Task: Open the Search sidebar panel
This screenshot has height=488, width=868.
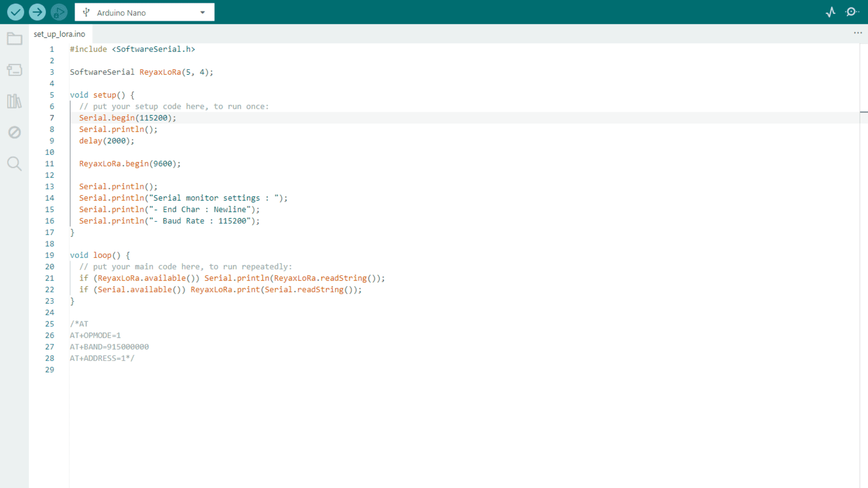Action: 14,164
